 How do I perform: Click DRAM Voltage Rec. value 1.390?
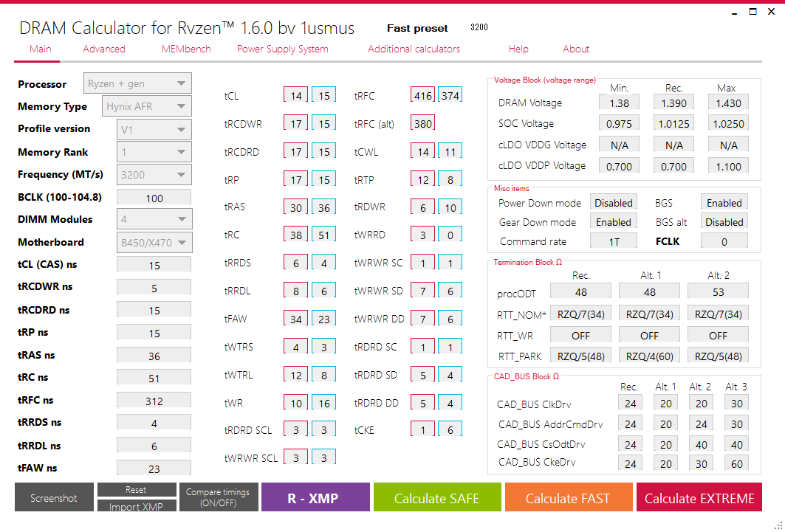[673, 103]
